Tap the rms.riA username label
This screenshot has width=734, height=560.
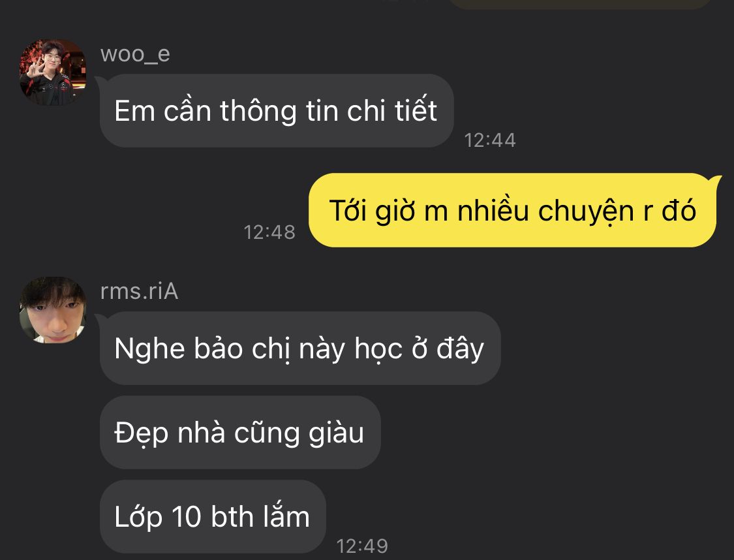(139, 291)
